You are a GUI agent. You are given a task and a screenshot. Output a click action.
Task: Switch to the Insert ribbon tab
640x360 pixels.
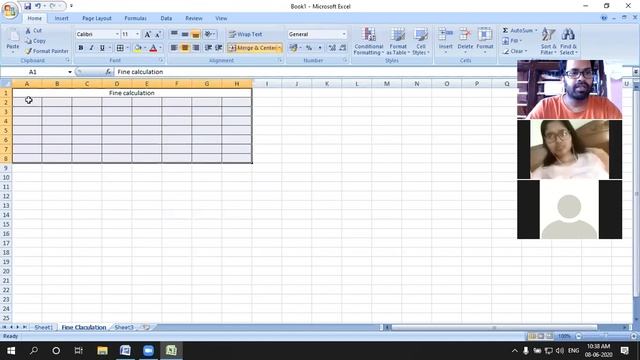[62, 18]
